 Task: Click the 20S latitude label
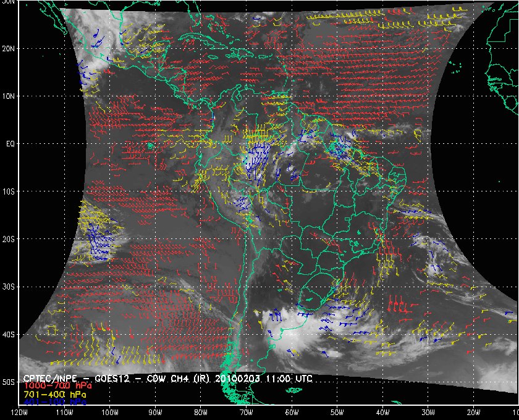pos(8,239)
